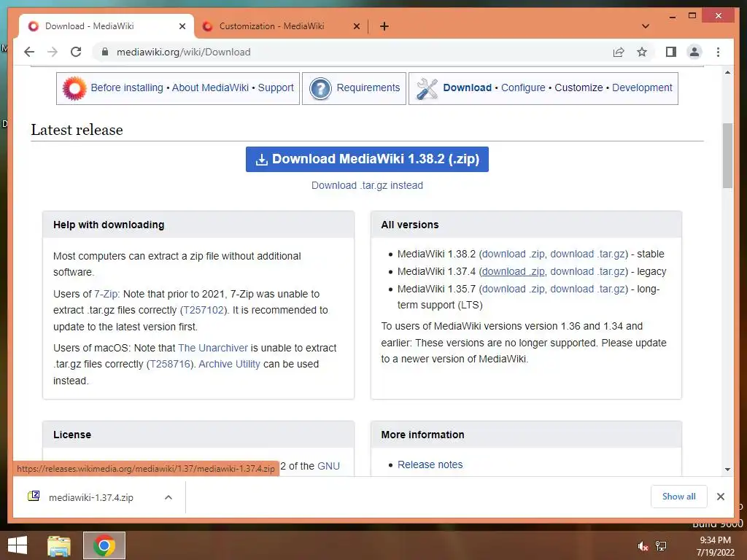Download .tar.gz for MediaWiki 1.37.4 legacy

coord(588,271)
